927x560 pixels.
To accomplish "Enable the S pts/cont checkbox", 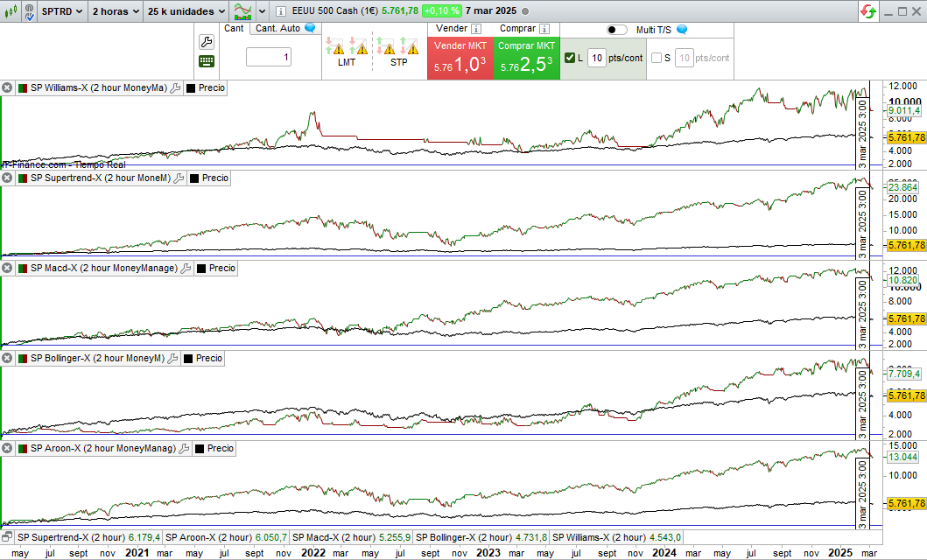I will pyautogui.click(x=657, y=59).
